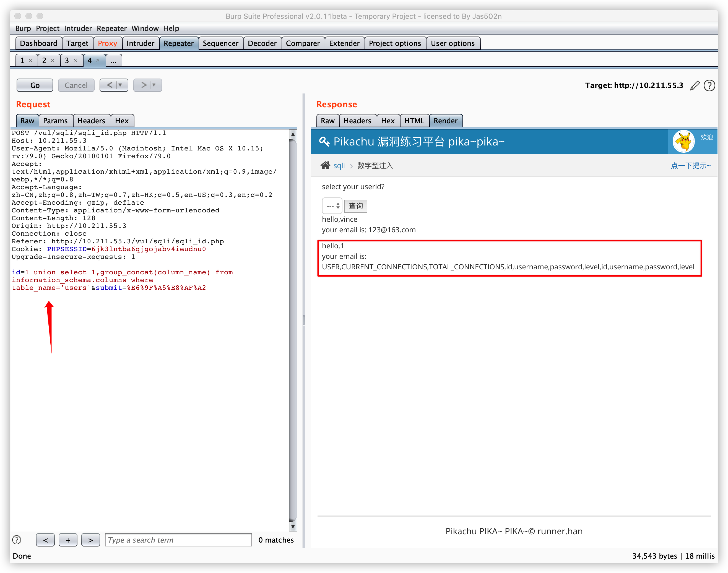Click the Pikachu avatar image
This screenshot has height=573, width=728.
tap(683, 142)
